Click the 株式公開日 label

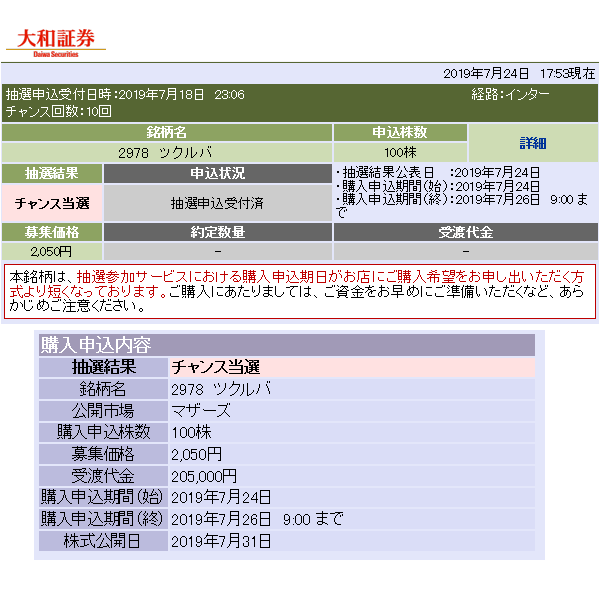[x=104, y=541]
